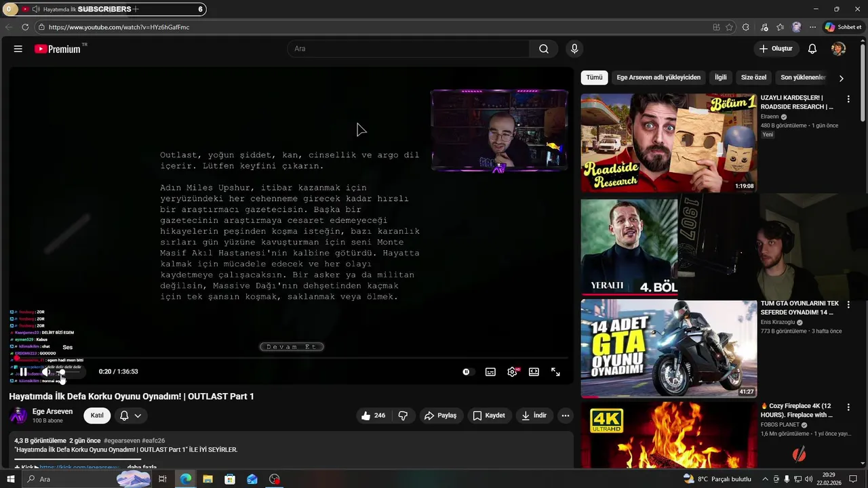This screenshot has height=488, width=868.
Task: Show more filter chips with right arrow
Action: pyautogui.click(x=841, y=78)
